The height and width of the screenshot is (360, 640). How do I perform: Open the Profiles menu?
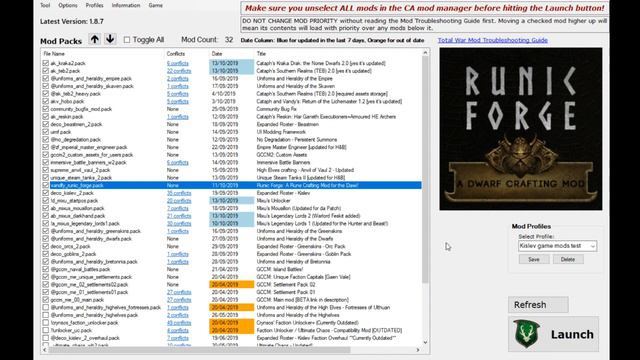tap(94, 5)
